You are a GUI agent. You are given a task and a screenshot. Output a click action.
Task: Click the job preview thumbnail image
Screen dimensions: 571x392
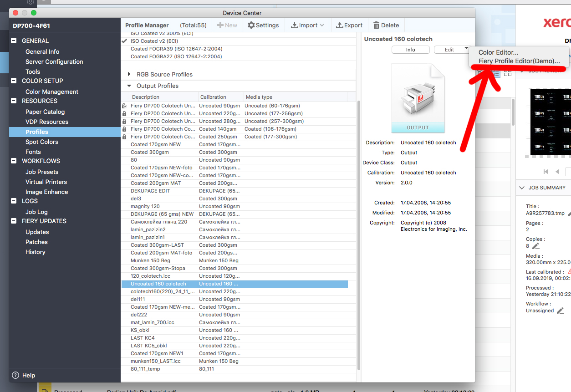coord(551,122)
